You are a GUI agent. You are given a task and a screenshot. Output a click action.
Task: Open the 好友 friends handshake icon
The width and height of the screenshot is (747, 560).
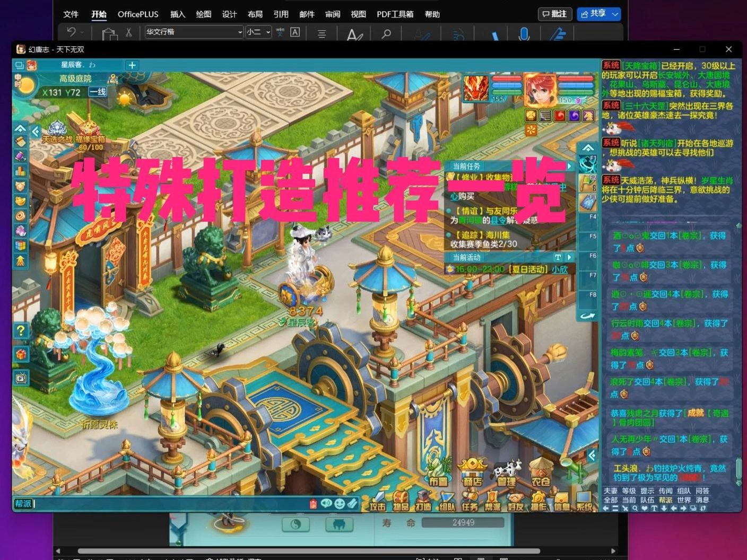515,502
